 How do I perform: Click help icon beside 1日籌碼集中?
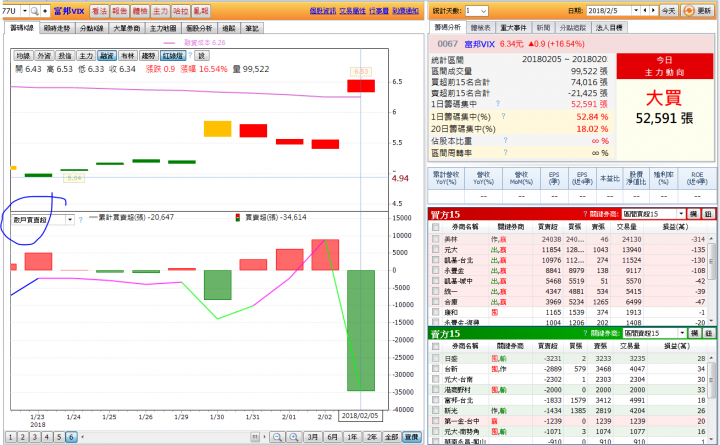(x=498, y=104)
